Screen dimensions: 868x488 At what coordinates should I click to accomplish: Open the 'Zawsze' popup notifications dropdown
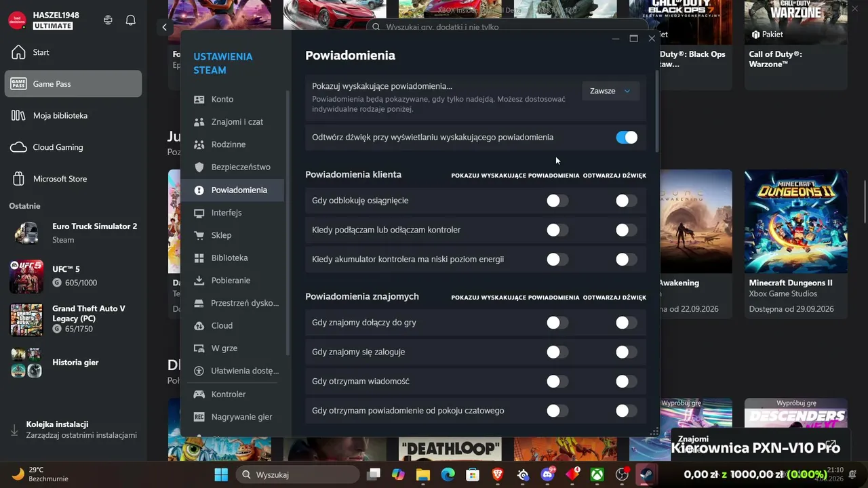pos(610,91)
